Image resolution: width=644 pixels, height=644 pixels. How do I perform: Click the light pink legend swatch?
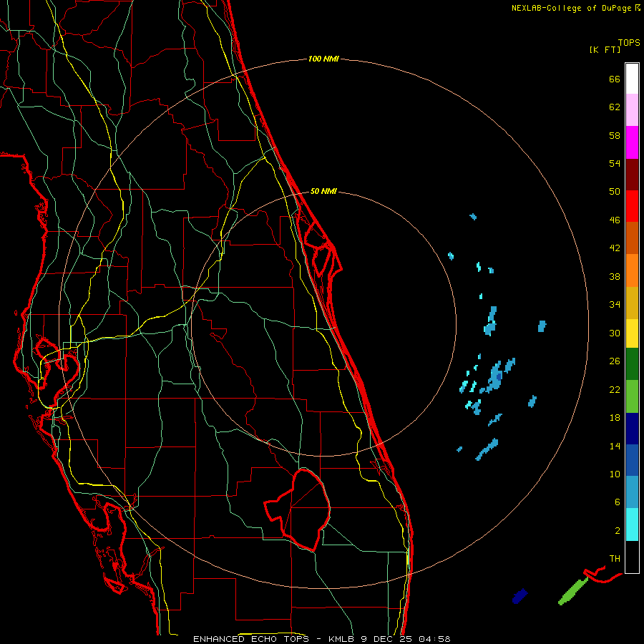[632, 109]
